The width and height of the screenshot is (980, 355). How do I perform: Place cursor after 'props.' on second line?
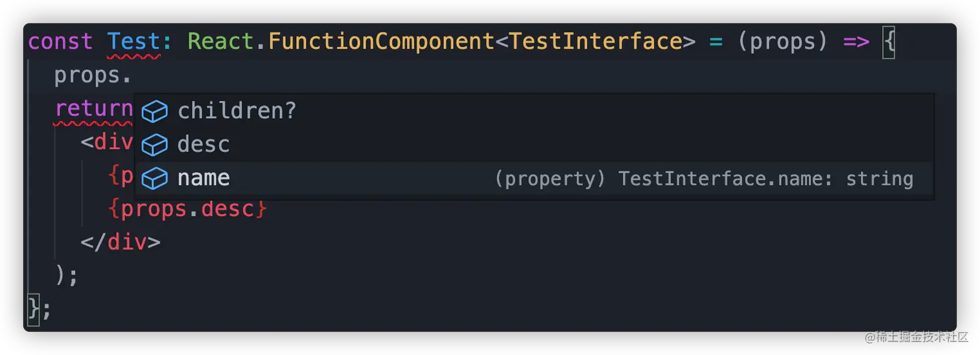132,76
